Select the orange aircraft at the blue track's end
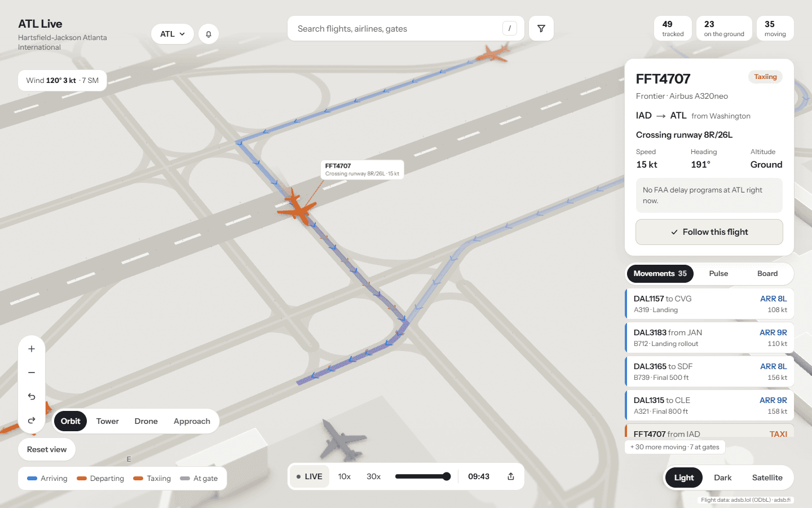The width and height of the screenshot is (812, 508). point(493,52)
